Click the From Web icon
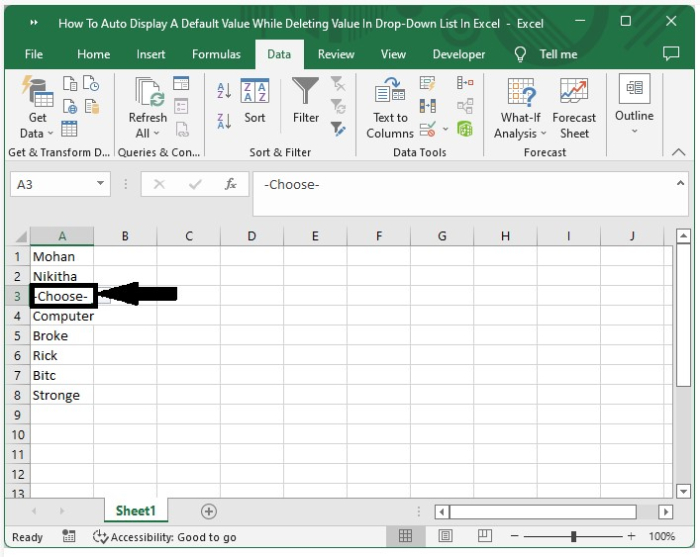 point(70,107)
